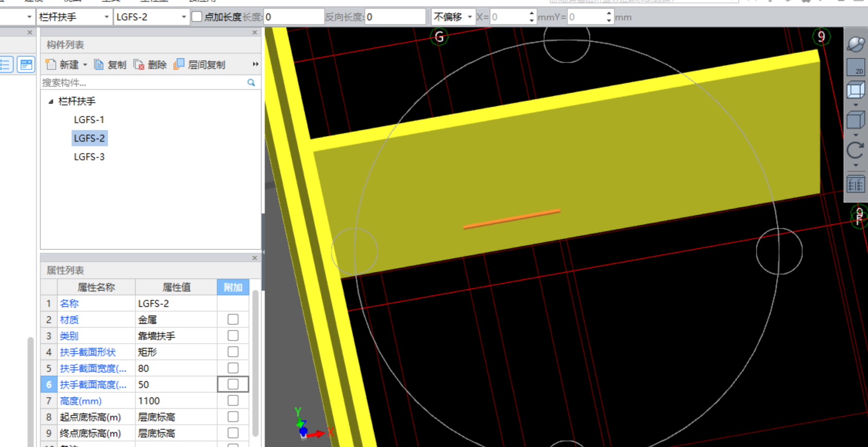Click the orange handrail in 3D view
This screenshot has height=447, width=868.
tap(512, 219)
